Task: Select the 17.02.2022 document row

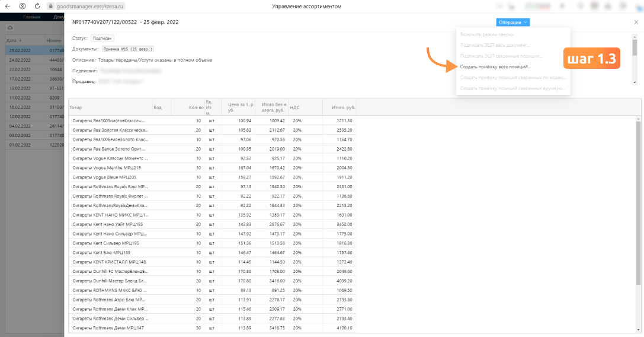Action: click(x=34, y=79)
